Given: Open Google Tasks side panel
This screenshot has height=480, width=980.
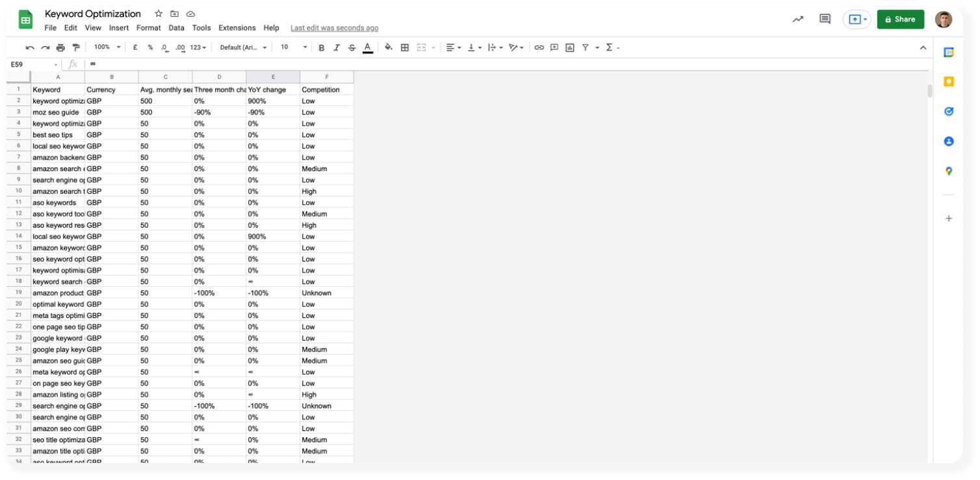Looking at the screenshot, I should [949, 111].
